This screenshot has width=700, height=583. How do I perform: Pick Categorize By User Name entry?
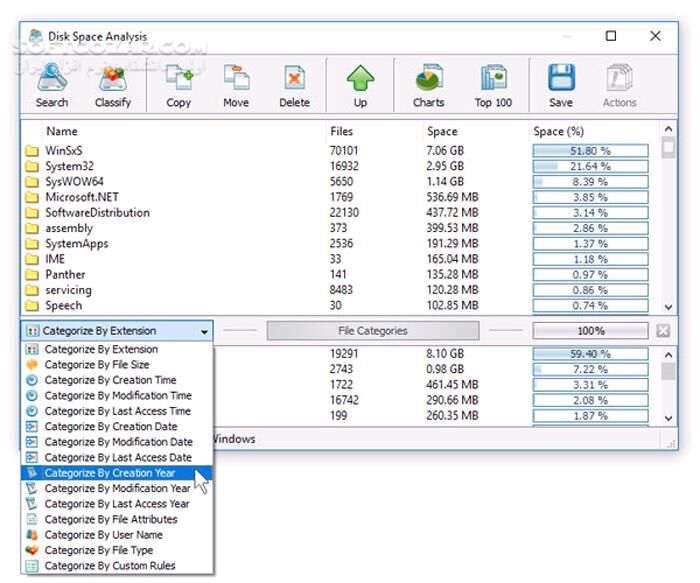(x=103, y=535)
